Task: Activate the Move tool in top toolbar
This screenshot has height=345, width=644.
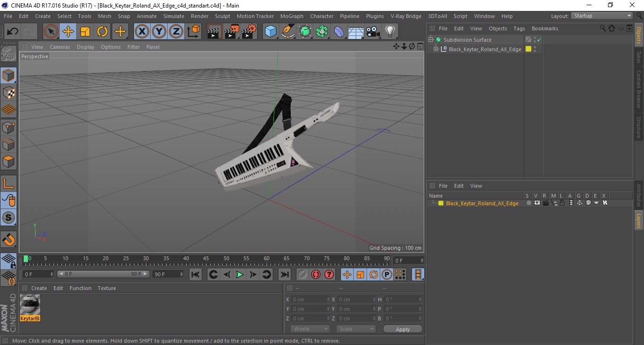Action: (x=68, y=32)
